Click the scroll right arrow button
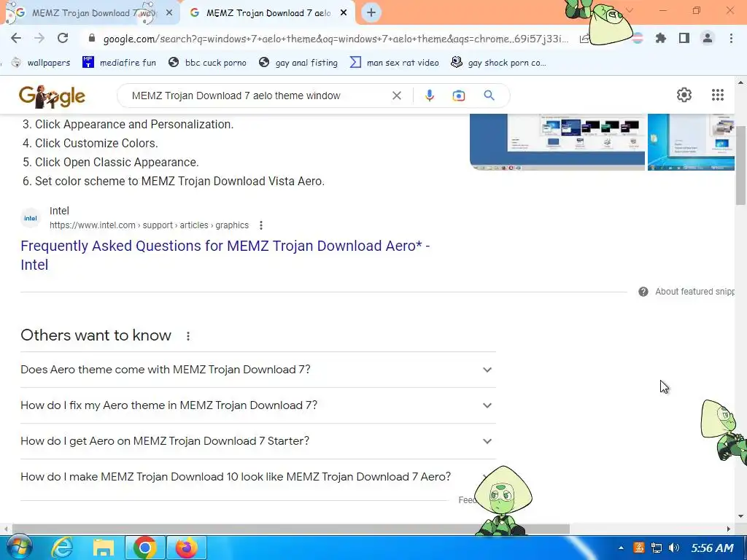 pyautogui.click(x=729, y=529)
